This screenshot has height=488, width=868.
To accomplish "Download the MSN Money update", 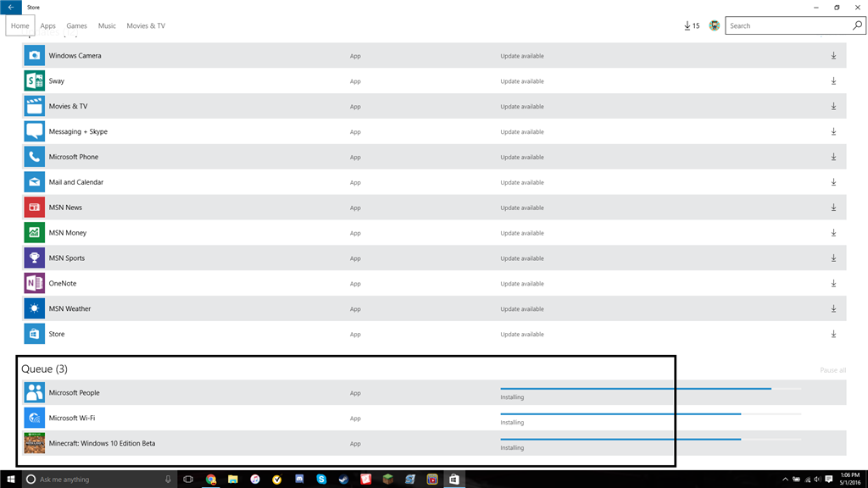I will [833, 233].
